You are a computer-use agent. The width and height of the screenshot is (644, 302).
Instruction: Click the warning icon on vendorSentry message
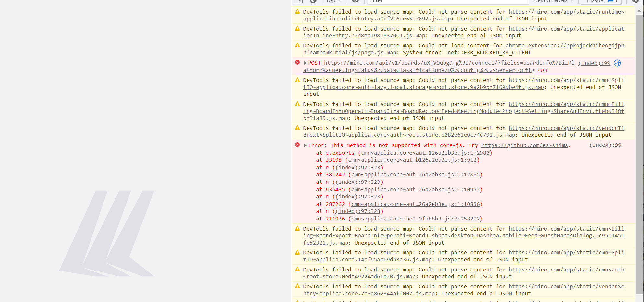click(297, 286)
